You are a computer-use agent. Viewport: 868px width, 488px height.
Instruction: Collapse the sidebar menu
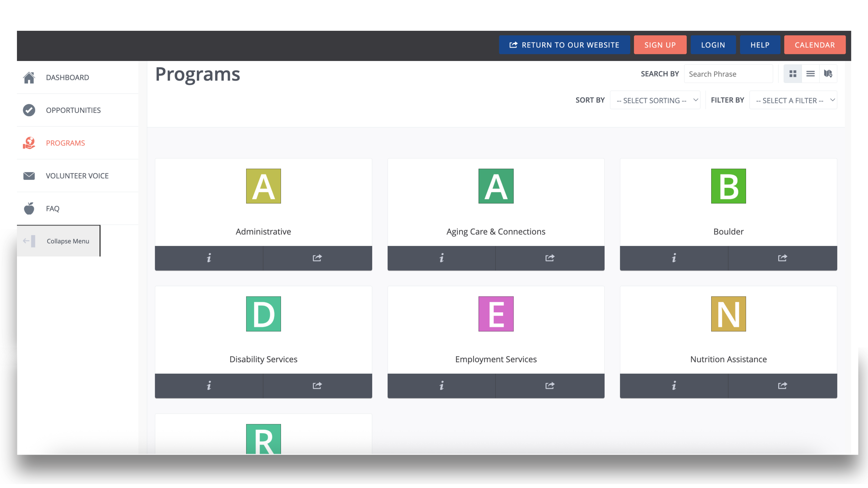point(59,241)
